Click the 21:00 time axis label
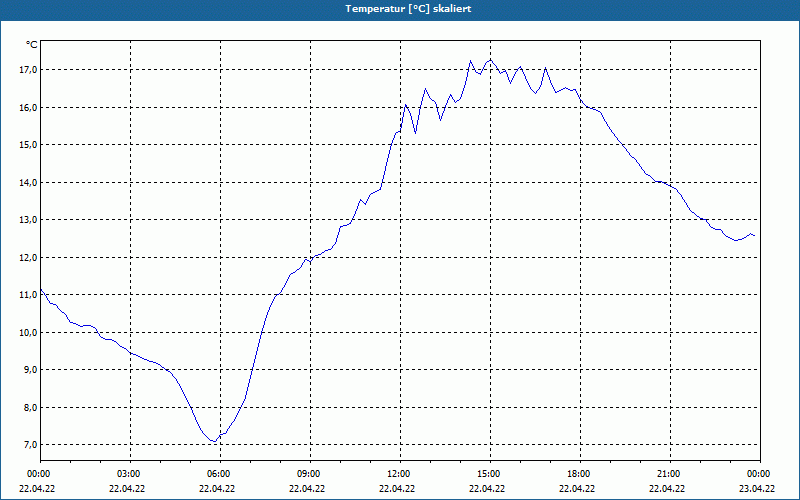The height and width of the screenshot is (500, 800). 670,474
